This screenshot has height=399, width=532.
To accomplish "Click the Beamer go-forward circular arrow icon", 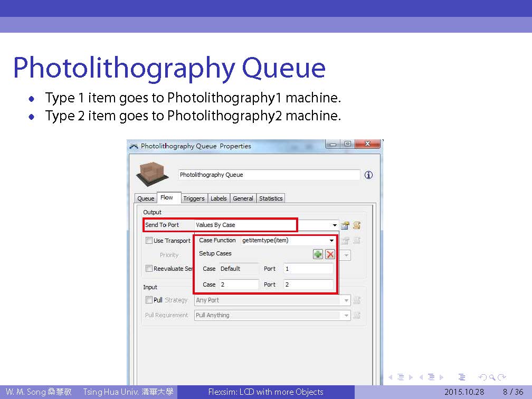I will coord(502,377).
